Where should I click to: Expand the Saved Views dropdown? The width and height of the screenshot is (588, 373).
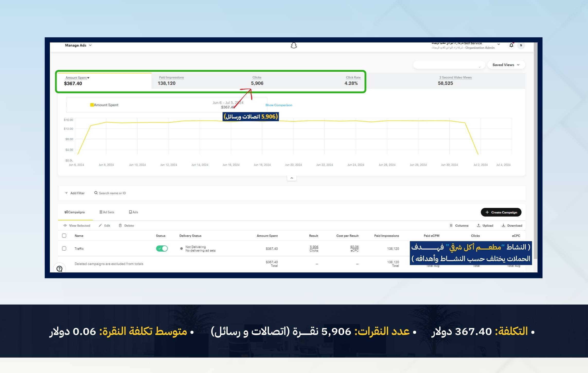pos(506,65)
